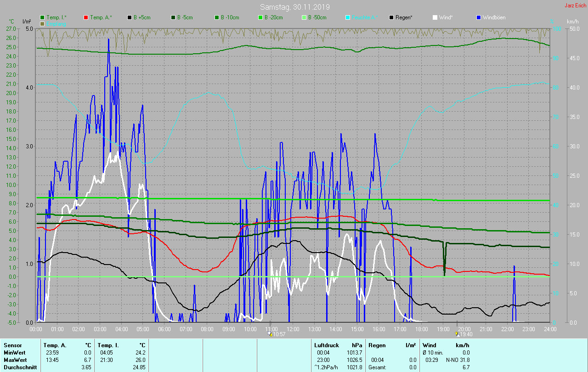Click the white Wind legend square

pyautogui.click(x=435, y=17)
